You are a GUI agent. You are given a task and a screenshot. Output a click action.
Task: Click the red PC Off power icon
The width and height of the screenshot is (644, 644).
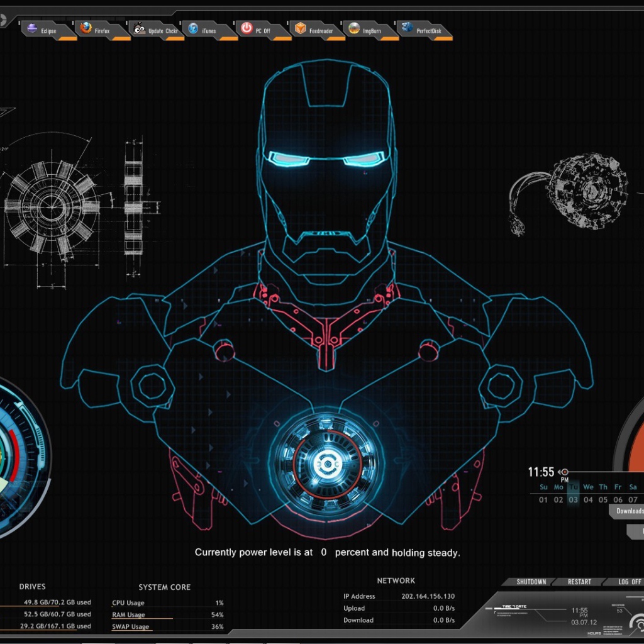[x=258, y=30]
